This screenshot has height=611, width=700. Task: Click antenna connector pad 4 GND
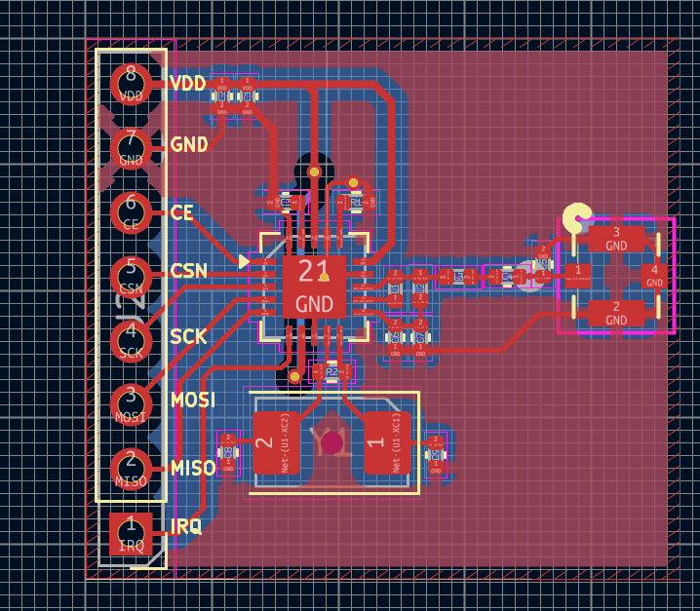tap(654, 276)
